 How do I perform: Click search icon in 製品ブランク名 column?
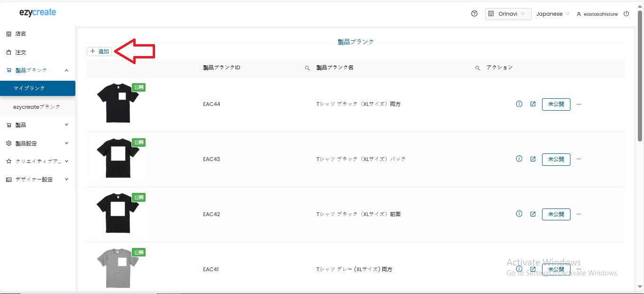[478, 68]
